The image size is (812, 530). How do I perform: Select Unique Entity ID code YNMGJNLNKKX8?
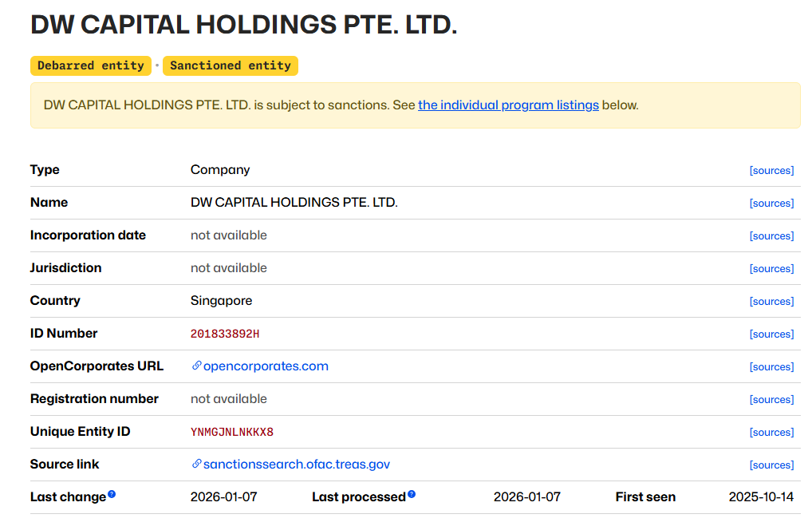(x=231, y=433)
